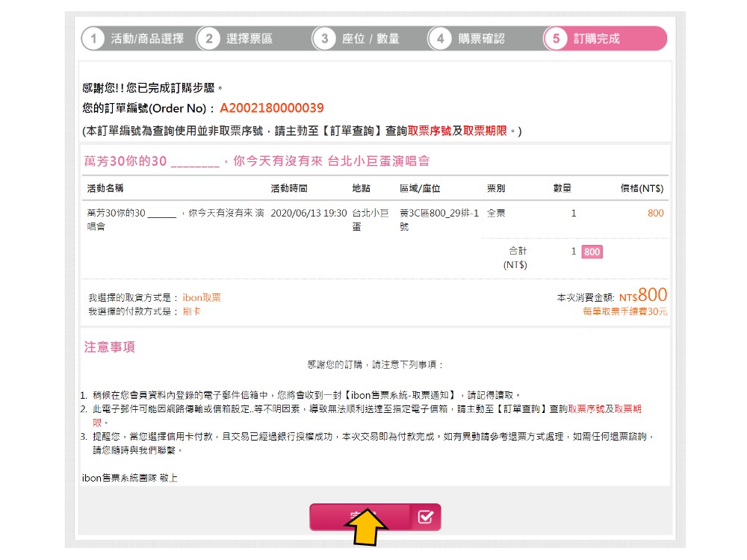The height and width of the screenshot is (560, 747).
Task: Click the yellow arrow pointer graphic
Action: (x=366, y=529)
